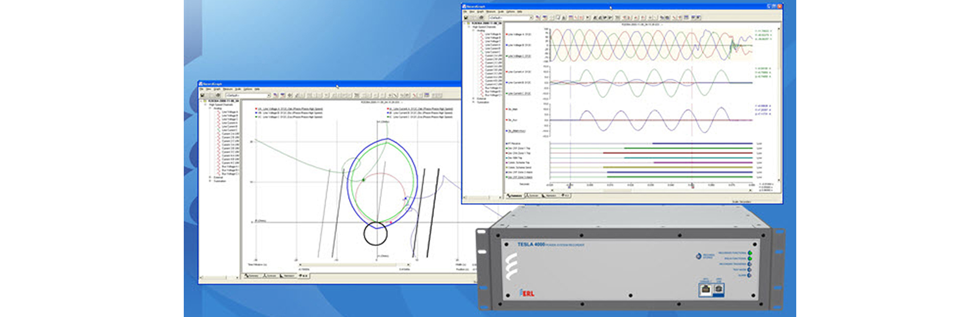Click the blue cursor marker on the time axis
The height and width of the screenshot is (317, 980).
click(570, 187)
